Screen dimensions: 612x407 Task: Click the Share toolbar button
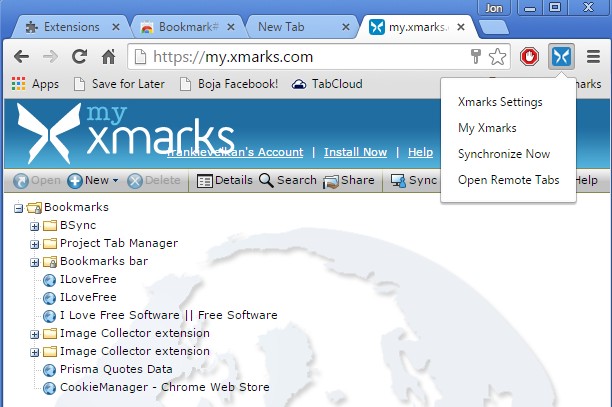[x=348, y=181]
